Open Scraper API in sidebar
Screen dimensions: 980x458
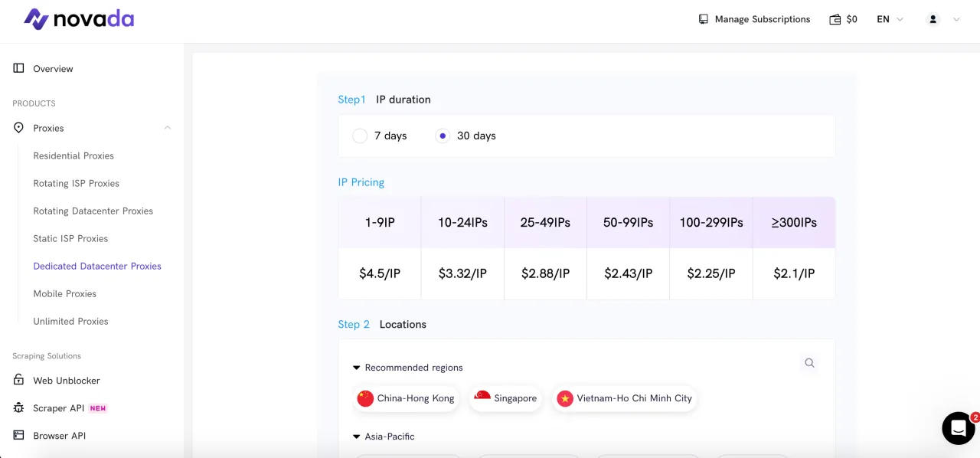click(58, 408)
